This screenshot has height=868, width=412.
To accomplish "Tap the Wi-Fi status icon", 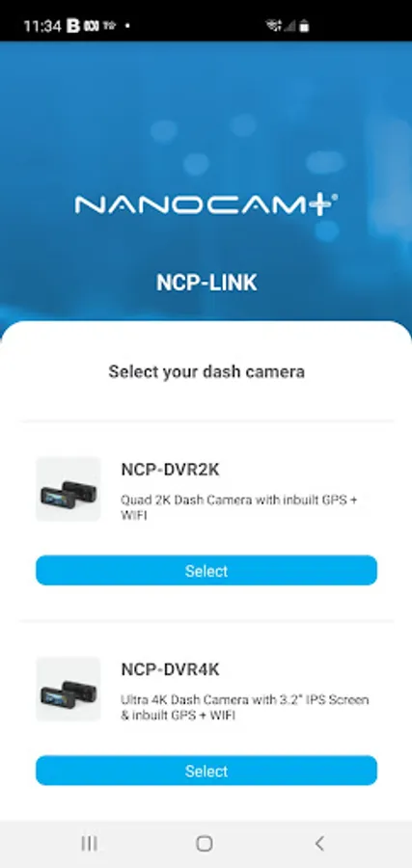I will click(273, 25).
